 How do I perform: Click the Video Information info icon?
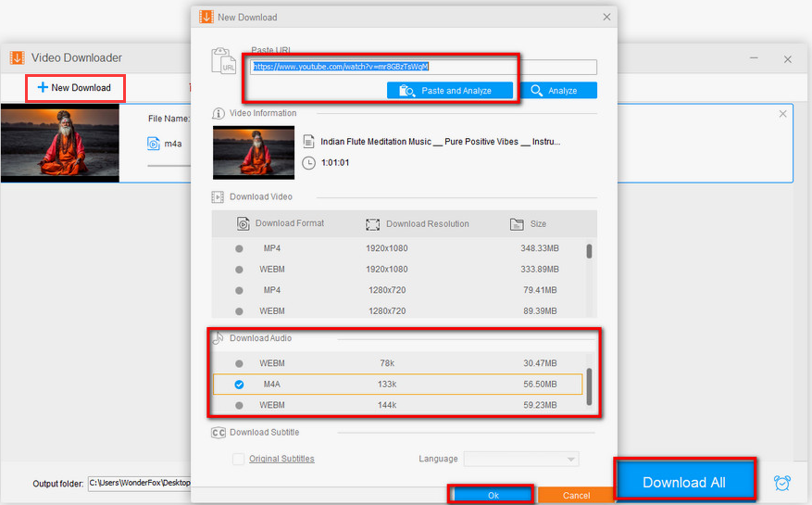click(x=219, y=113)
